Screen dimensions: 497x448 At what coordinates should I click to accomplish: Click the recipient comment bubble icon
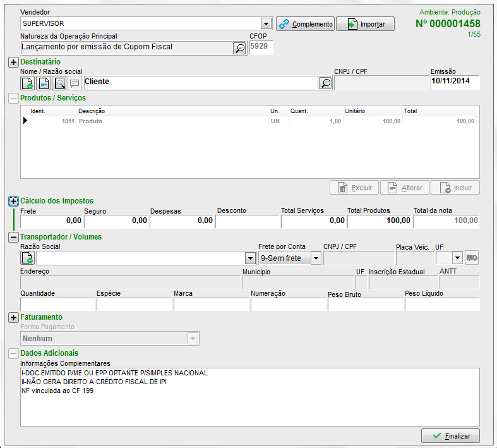(75, 83)
